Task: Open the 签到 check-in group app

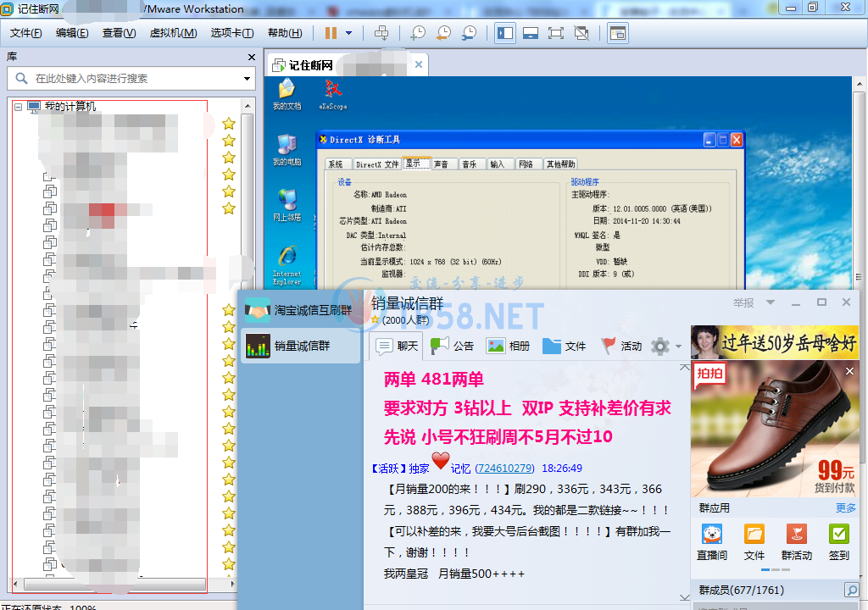Action: (838, 542)
